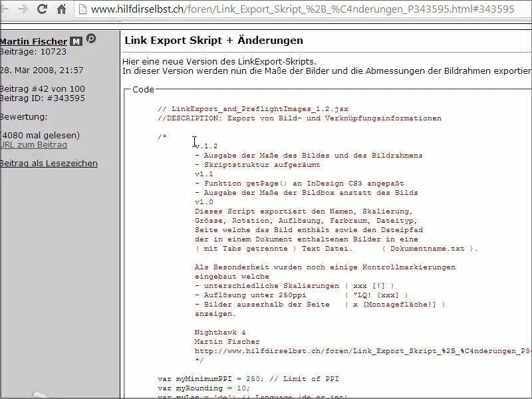Click 'Ausgabe der Maße des Bildes' line
This screenshot has width=532, height=399.
(x=309, y=156)
